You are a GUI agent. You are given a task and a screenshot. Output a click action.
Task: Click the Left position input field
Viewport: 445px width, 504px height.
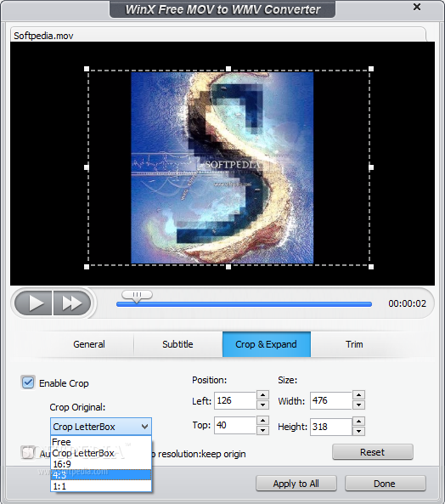click(x=235, y=400)
